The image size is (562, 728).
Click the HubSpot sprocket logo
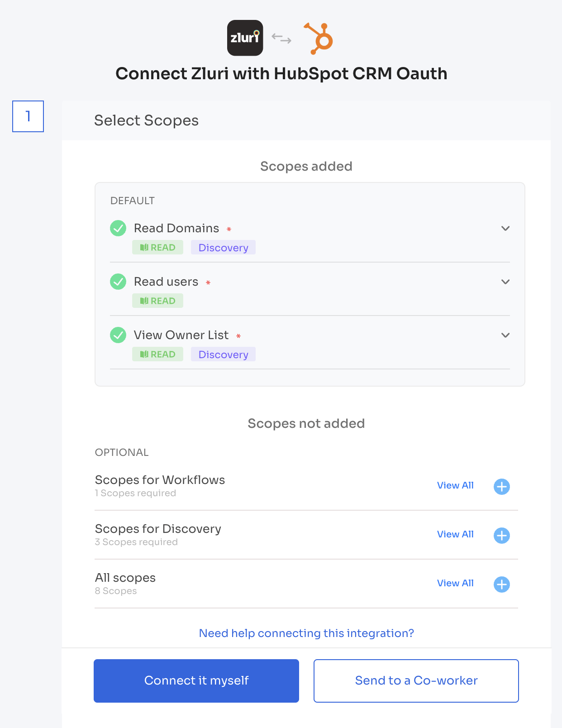pos(319,38)
